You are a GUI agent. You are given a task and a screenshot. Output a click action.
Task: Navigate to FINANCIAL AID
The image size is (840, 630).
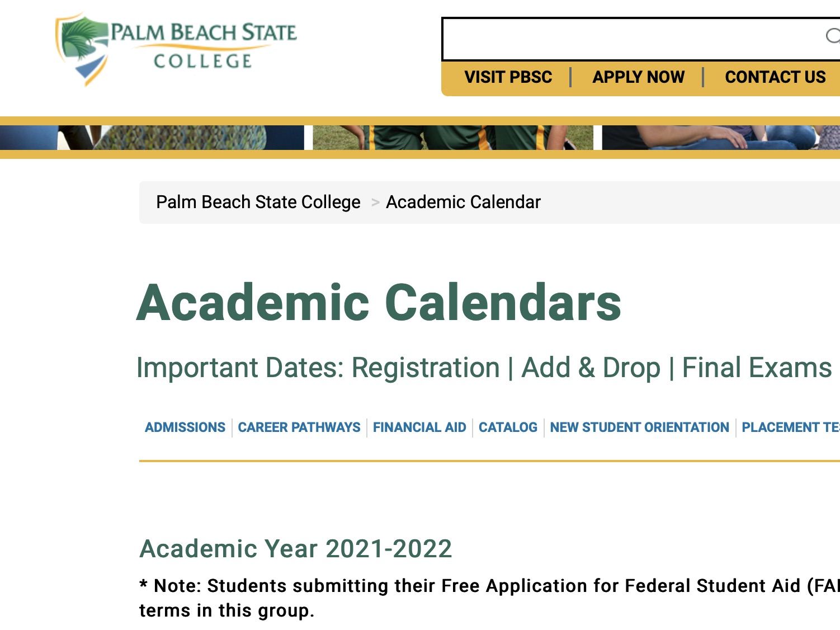[419, 427]
